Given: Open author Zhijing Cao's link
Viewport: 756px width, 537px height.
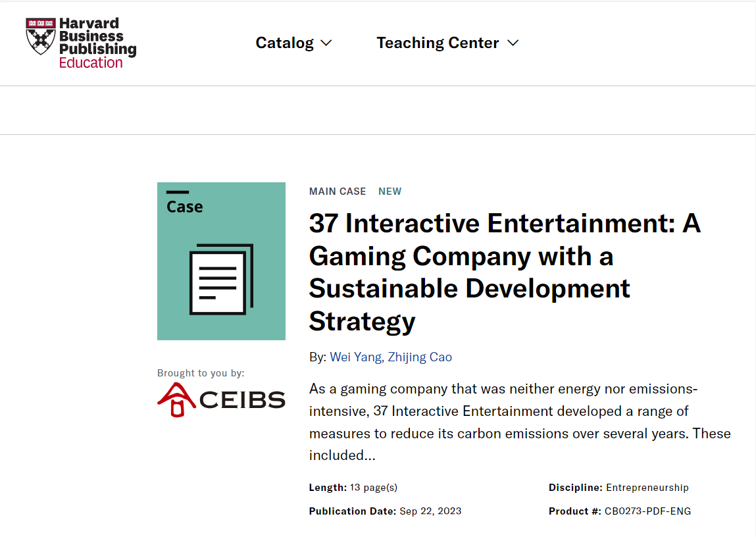Looking at the screenshot, I should coord(419,357).
